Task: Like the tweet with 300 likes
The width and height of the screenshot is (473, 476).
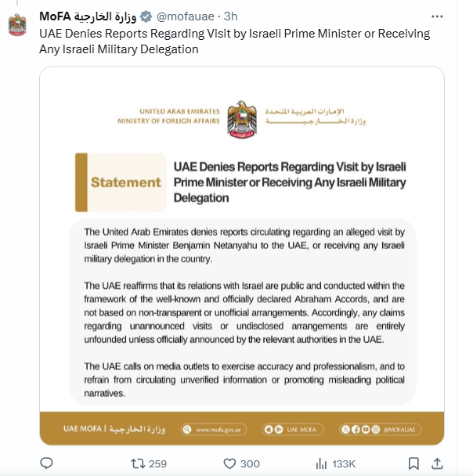Action: click(x=229, y=463)
